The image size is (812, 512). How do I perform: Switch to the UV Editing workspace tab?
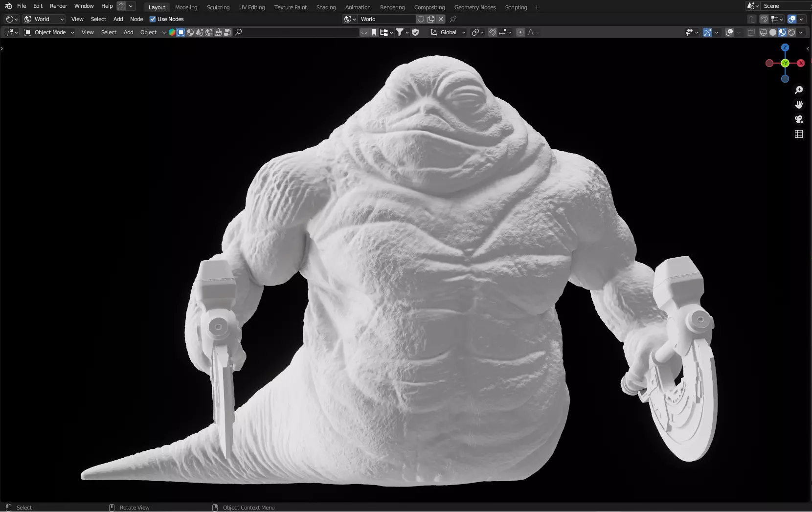coord(251,7)
